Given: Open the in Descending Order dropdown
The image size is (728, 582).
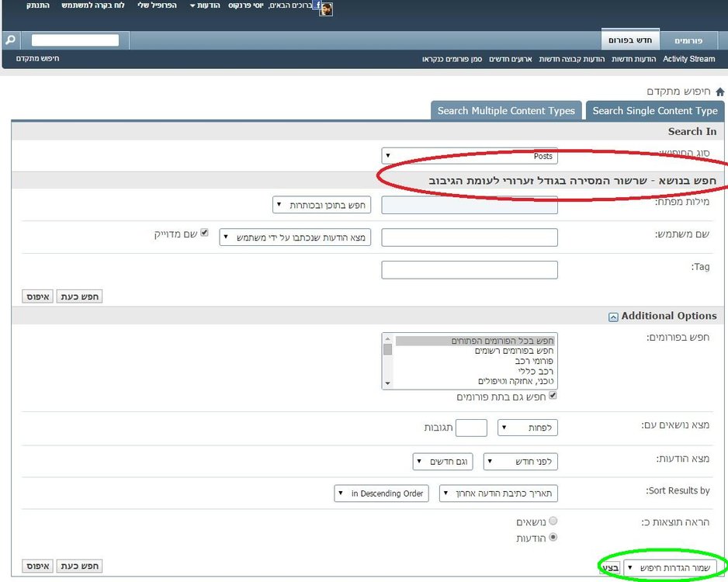Looking at the screenshot, I should point(381,494).
